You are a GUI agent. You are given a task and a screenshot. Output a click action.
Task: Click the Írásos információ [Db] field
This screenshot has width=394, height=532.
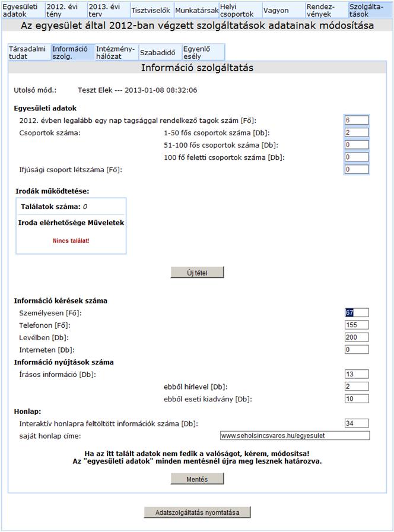pos(357,374)
